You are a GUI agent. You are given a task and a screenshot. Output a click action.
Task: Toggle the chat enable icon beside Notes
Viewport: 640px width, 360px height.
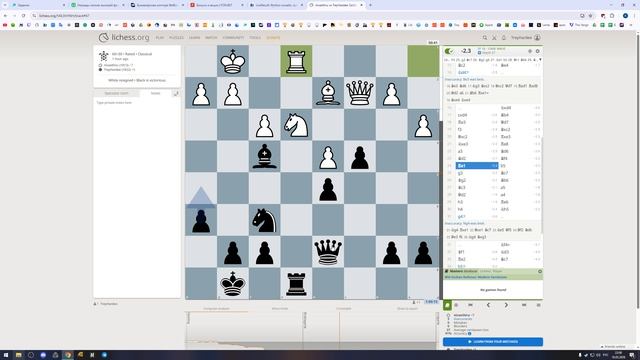176,93
